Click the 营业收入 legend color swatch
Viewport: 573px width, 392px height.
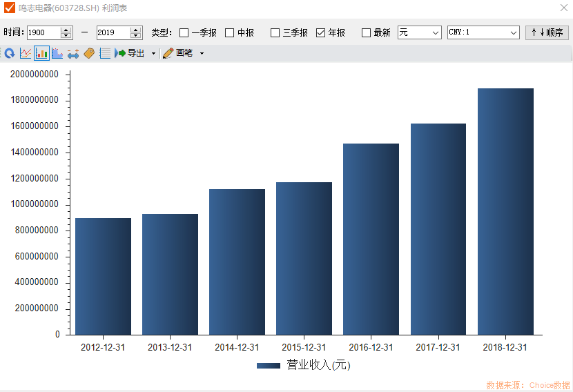tap(268, 365)
